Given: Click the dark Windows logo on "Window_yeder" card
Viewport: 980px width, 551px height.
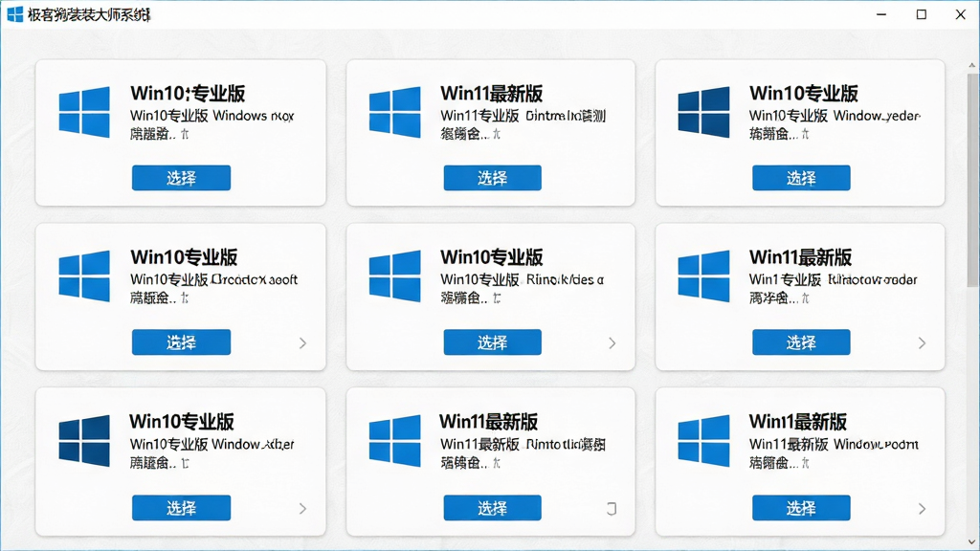Looking at the screenshot, I should click(703, 112).
